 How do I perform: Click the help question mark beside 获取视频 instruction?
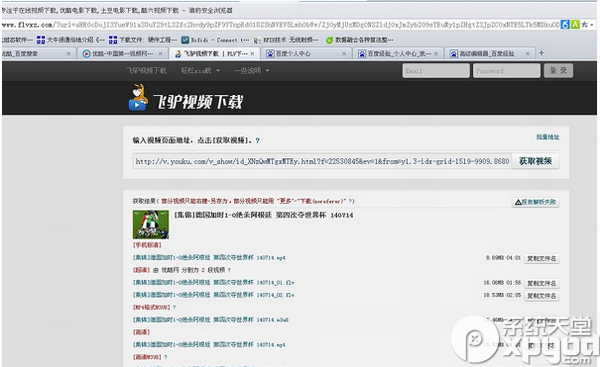point(258,140)
